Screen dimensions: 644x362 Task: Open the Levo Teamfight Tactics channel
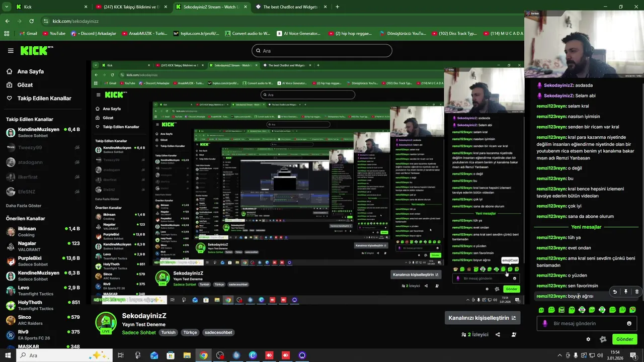[43, 291]
